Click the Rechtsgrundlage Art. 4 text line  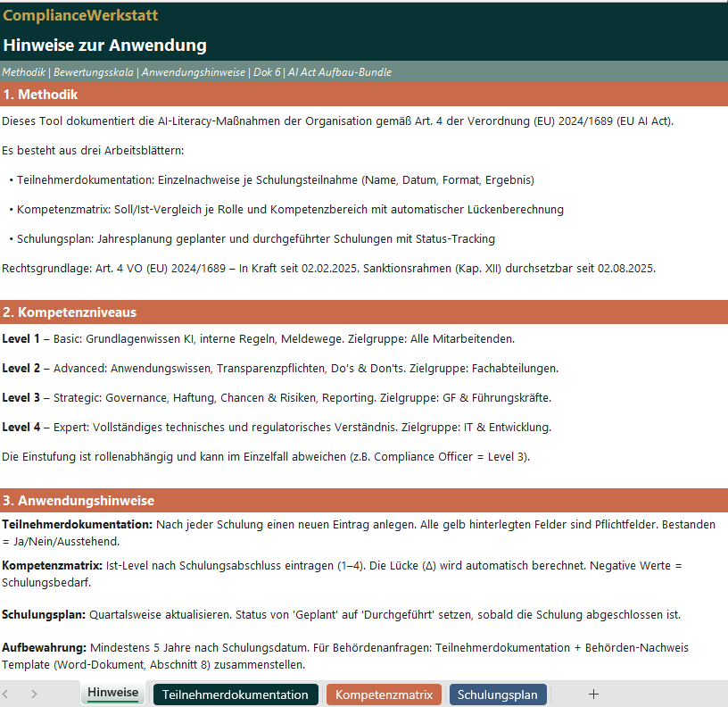(330, 267)
